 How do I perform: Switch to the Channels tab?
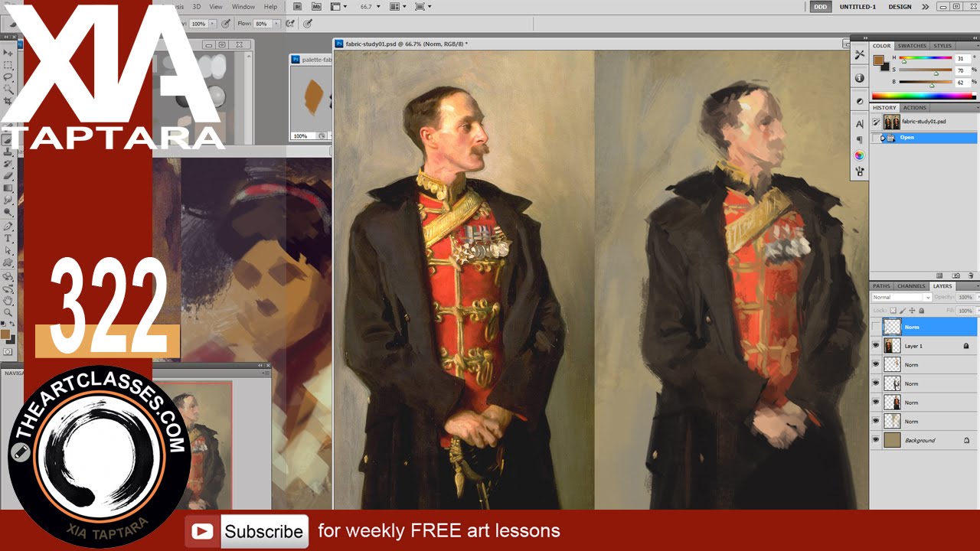[x=911, y=286]
